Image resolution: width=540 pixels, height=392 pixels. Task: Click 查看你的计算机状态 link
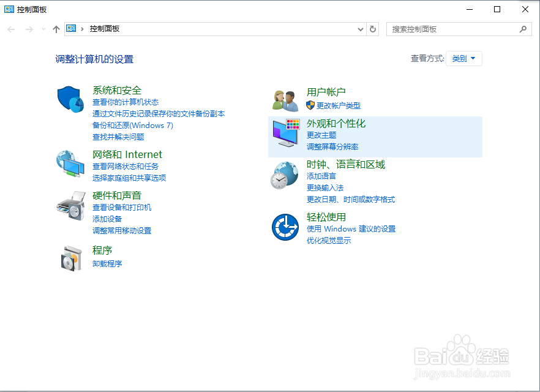(x=126, y=102)
